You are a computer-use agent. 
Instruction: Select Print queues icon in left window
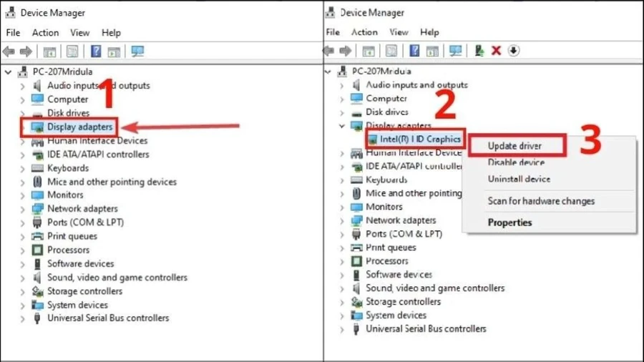coord(37,236)
